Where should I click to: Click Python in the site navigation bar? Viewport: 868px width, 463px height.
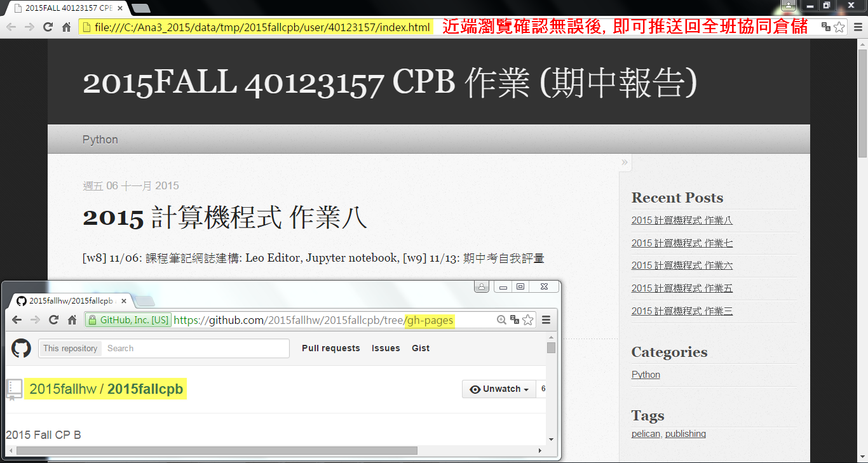[100, 140]
